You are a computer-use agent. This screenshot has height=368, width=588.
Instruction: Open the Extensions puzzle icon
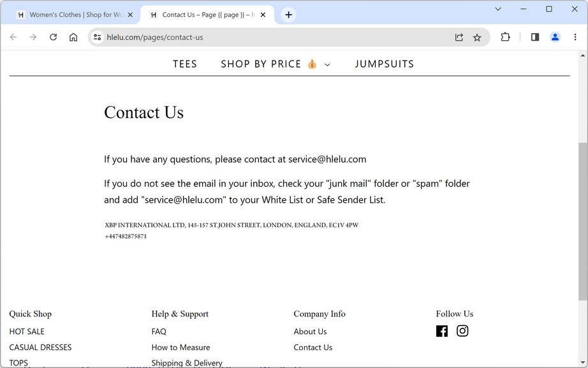[505, 37]
